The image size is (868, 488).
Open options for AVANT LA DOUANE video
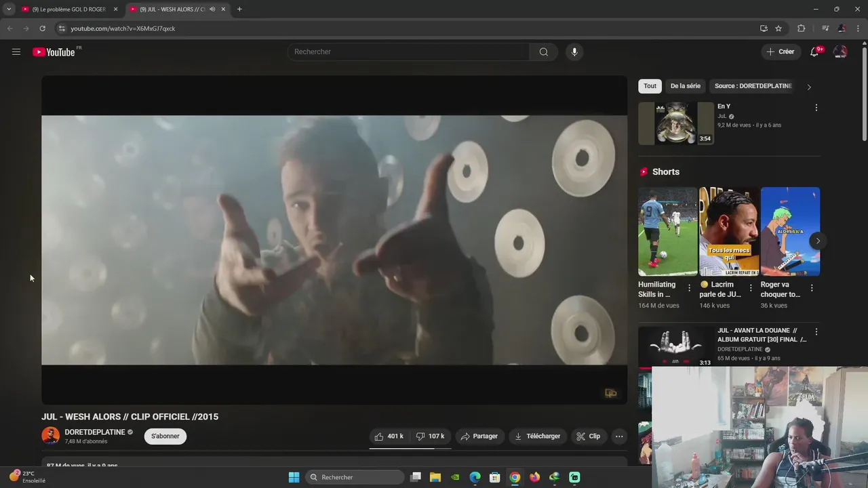coord(816,332)
